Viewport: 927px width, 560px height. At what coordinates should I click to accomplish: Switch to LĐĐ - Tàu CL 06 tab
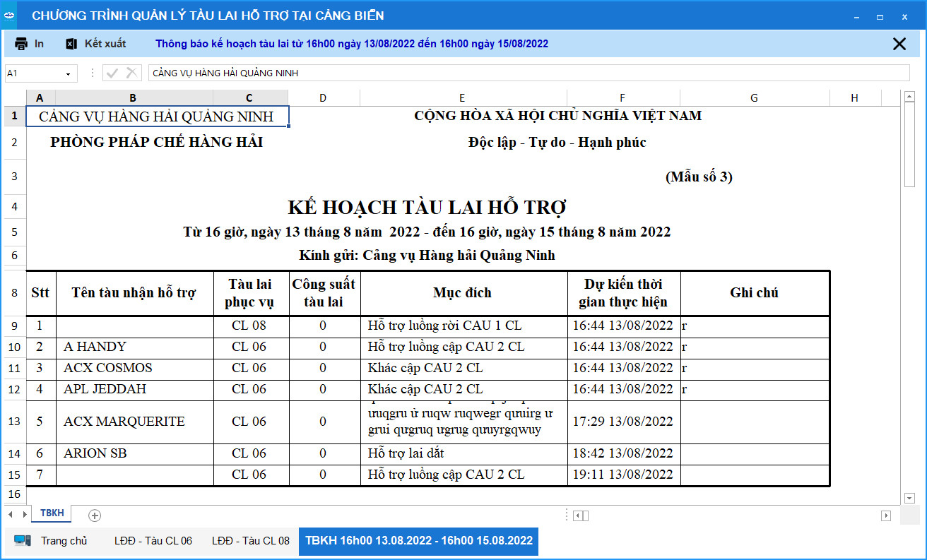coord(153,541)
